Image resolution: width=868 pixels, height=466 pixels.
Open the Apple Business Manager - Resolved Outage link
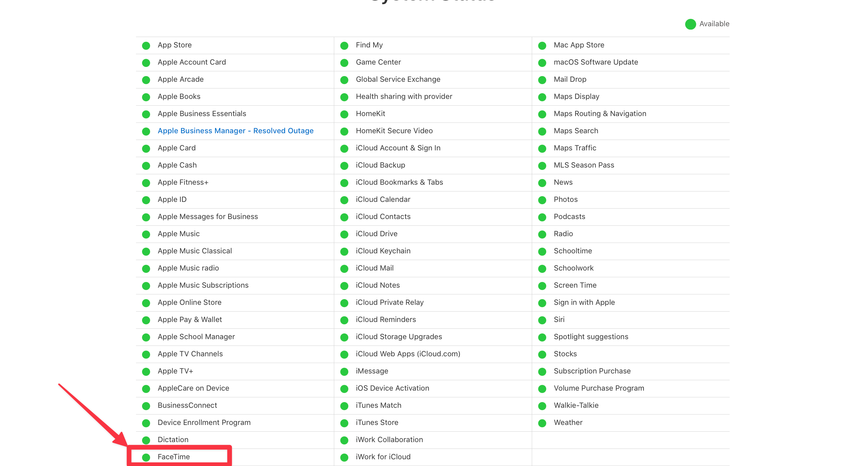236,131
